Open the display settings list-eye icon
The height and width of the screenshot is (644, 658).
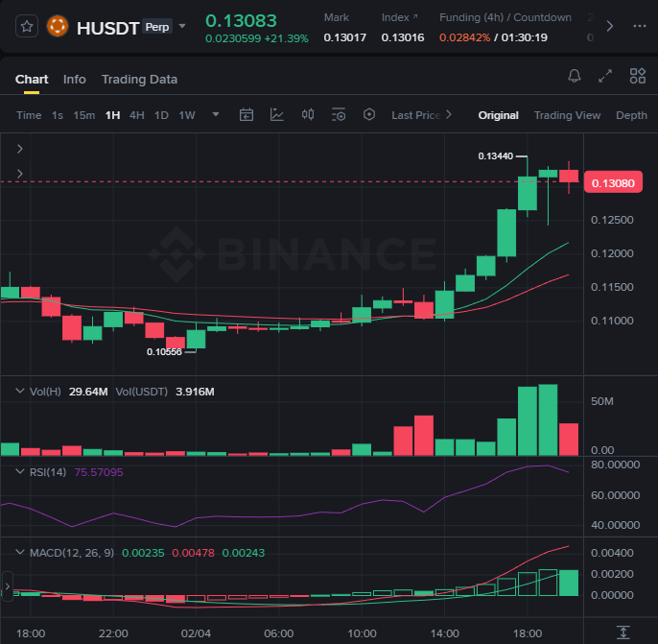(339, 114)
